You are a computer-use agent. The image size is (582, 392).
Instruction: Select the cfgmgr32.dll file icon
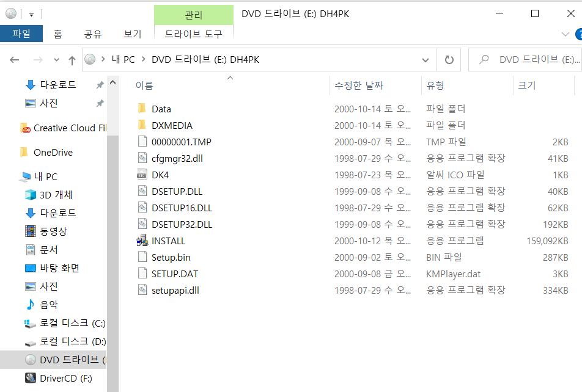142,158
